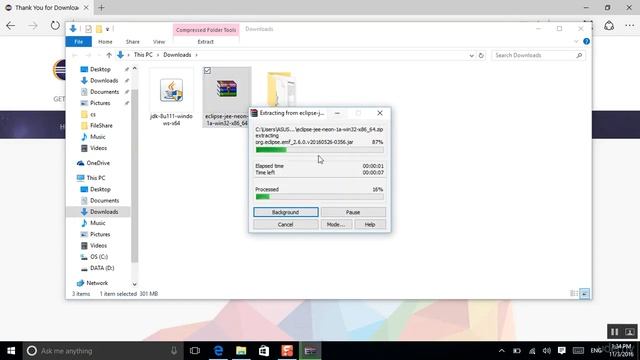Click the Search Downloads field
Viewport: 640px width, 360px height.
point(538,55)
